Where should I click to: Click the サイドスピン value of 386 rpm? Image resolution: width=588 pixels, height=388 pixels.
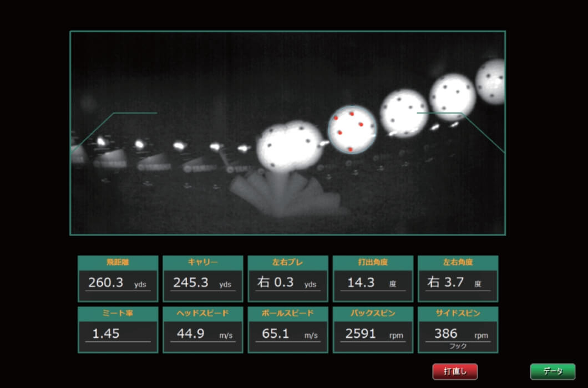[458, 334]
